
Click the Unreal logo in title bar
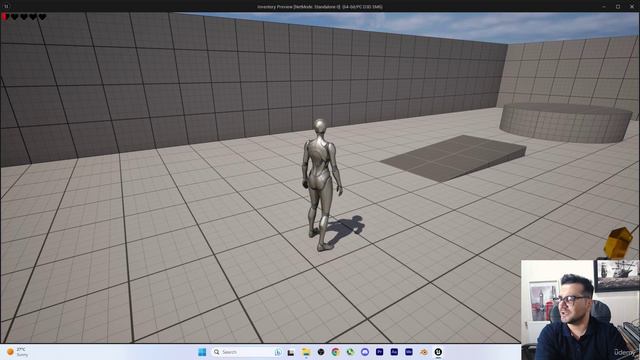(6, 6)
